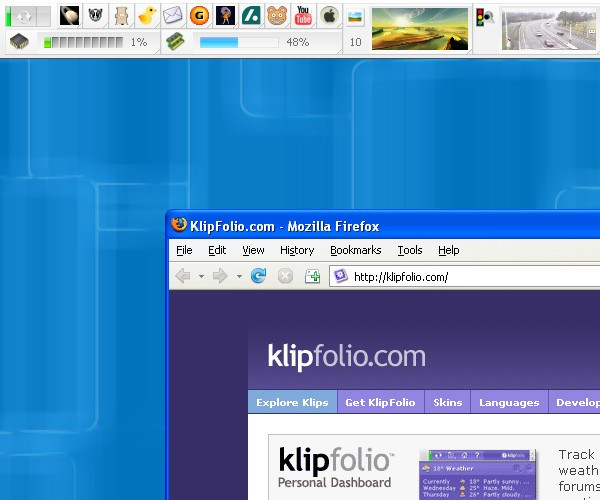Open the Bookmarks menu in Firefox
600x500 pixels.
355,250
